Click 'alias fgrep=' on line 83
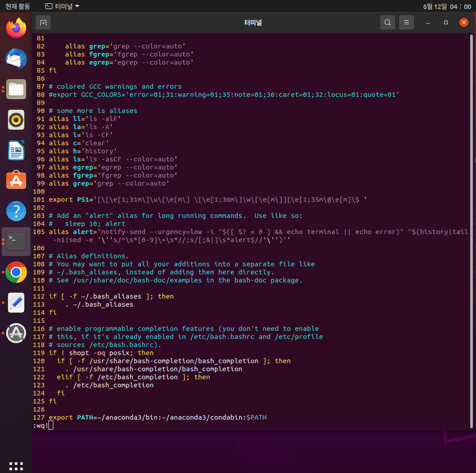This screenshot has height=473, width=476. coord(89,54)
